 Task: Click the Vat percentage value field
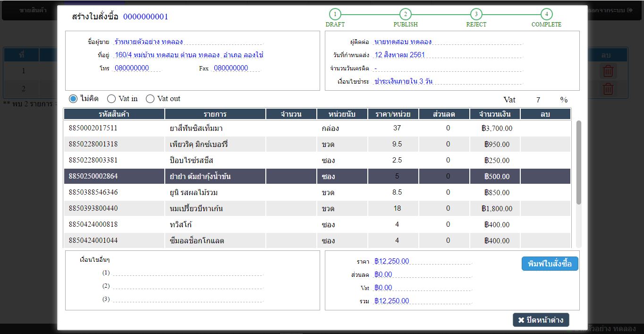[538, 100]
